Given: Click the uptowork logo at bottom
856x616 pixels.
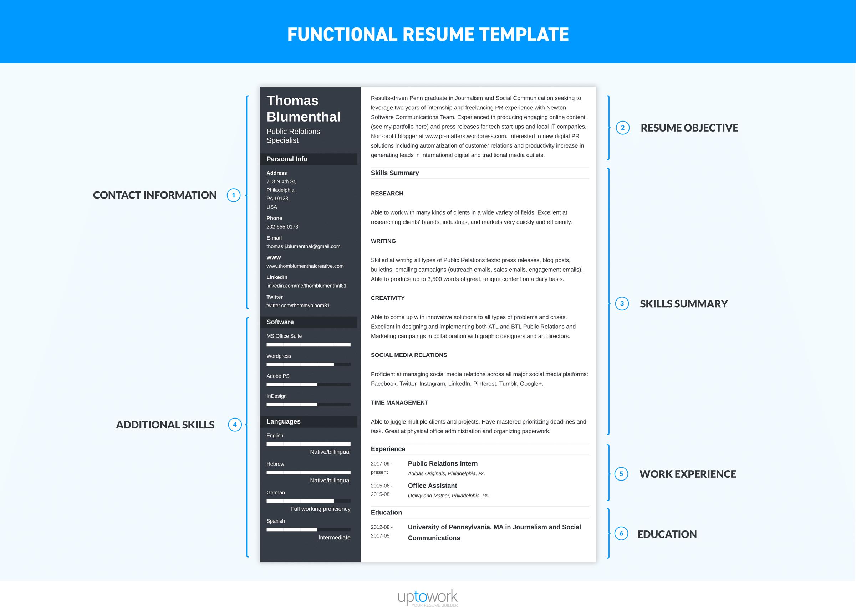Looking at the screenshot, I should tap(428, 594).
